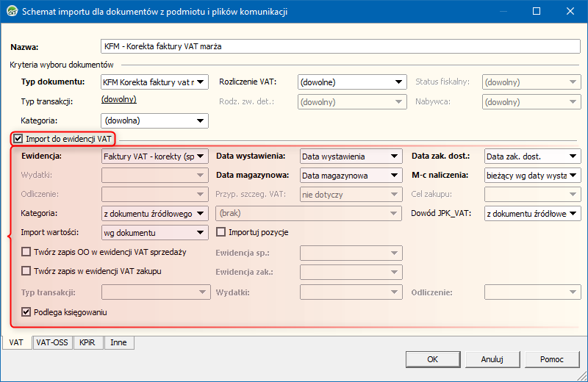Image resolution: width=588 pixels, height=382 pixels.
Task: Open Dowód JPK_VAT dropdown
Action: click(532, 214)
